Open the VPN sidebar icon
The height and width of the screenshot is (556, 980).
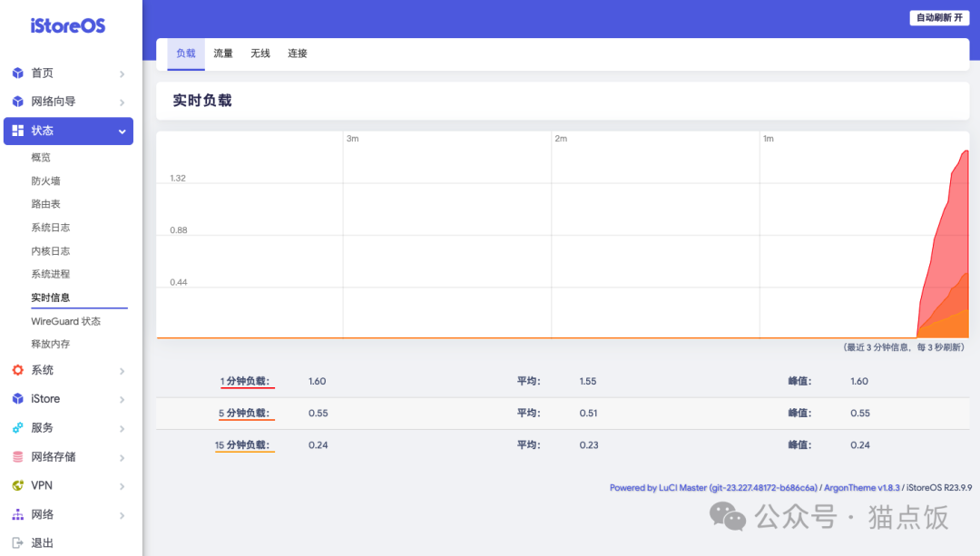[16, 485]
